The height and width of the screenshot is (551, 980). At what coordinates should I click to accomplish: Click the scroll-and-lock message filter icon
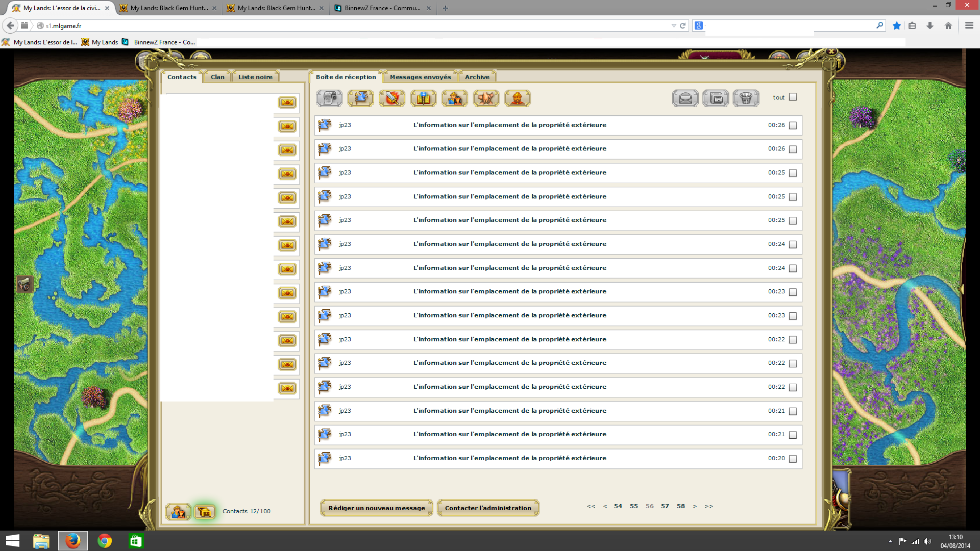pos(329,98)
